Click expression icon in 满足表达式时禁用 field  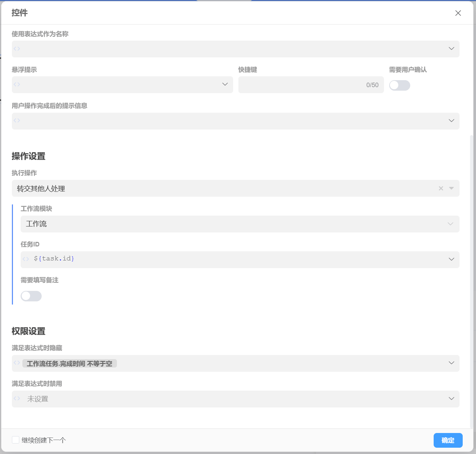click(x=17, y=398)
